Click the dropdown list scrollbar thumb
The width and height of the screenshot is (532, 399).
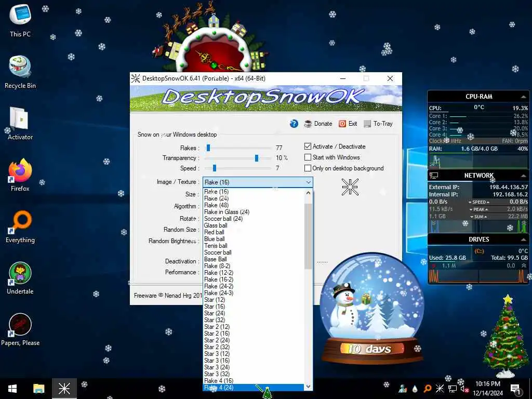coord(308,236)
